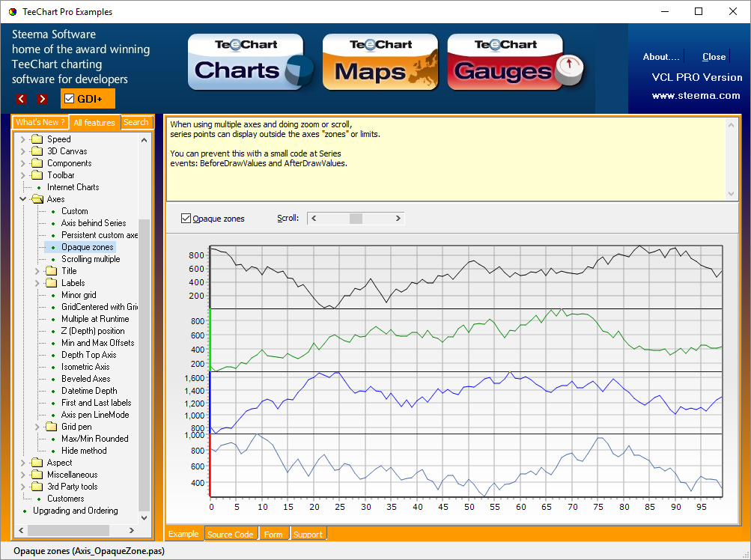This screenshot has height=560, width=751.
Task: Open the Form tab
Action: pos(273,534)
